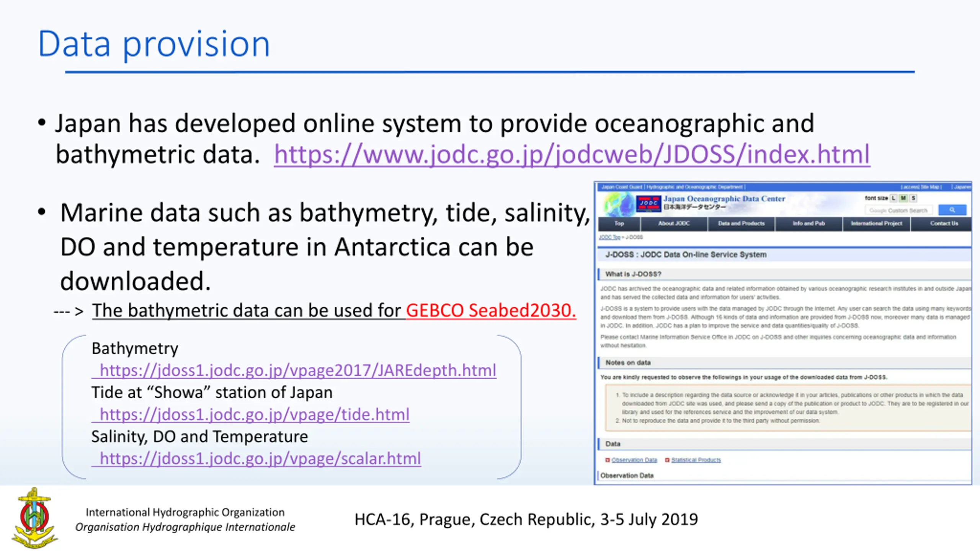Open the vpage/scalar.html data link
The image size is (980, 551).
click(256, 458)
